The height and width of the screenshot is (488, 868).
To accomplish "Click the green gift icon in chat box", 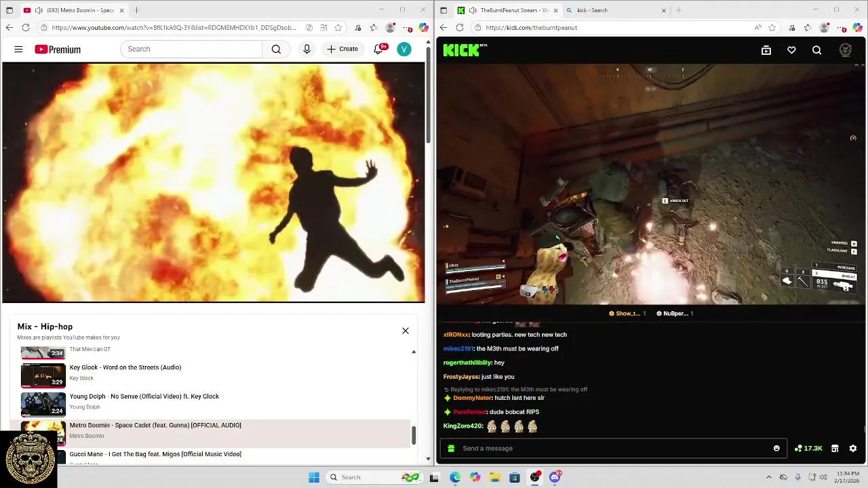I will point(451,448).
